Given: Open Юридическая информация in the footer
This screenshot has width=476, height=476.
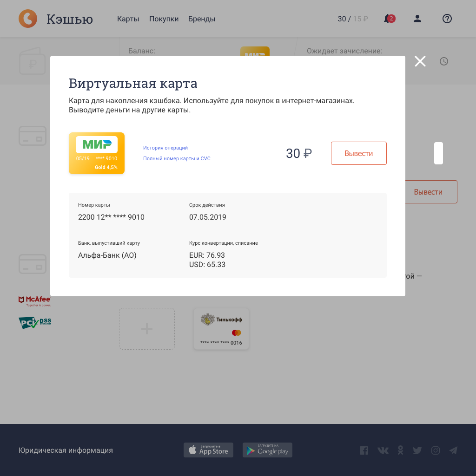Looking at the screenshot, I should point(66,450).
